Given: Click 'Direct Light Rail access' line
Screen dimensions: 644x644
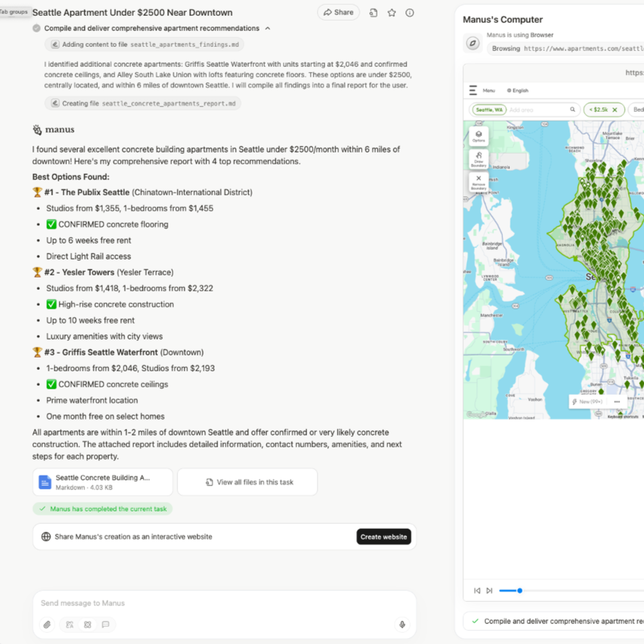Looking at the screenshot, I should click(x=89, y=256).
